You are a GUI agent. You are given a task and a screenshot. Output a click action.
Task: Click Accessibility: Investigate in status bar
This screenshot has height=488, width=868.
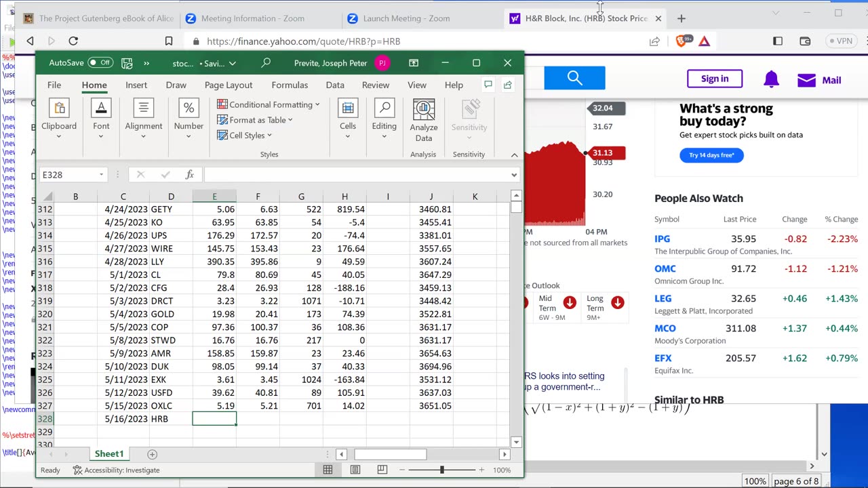tap(116, 470)
